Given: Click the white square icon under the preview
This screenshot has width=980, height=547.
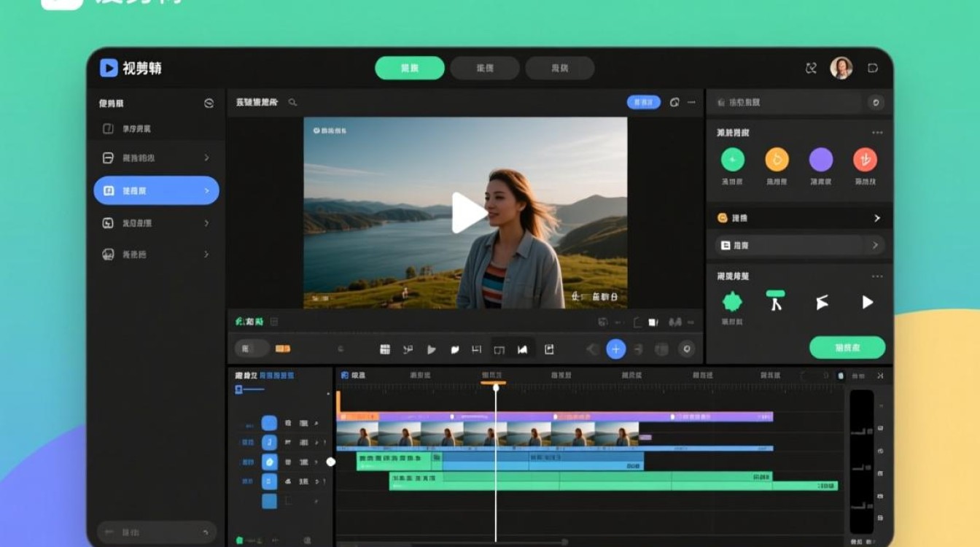Looking at the screenshot, I should pyautogui.click(x=653, y=322).
